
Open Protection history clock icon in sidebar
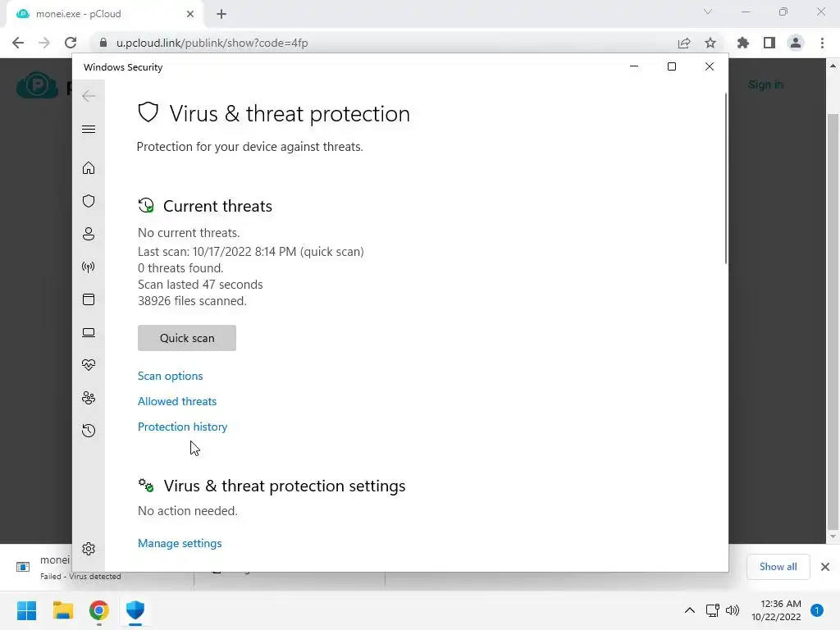tap(89, 431)
